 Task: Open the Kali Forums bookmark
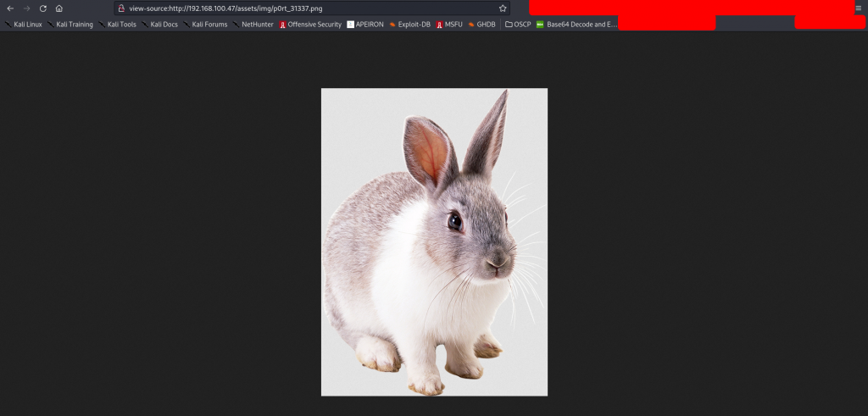coord(205,25)
